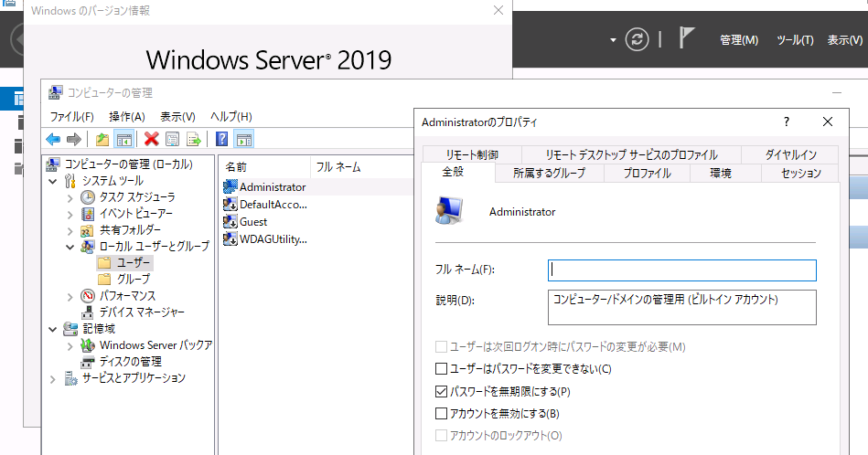The width and height of the screenshot is (868, 455).
Task: Open the Properties toolbar icon
Action: click(172, 139)
